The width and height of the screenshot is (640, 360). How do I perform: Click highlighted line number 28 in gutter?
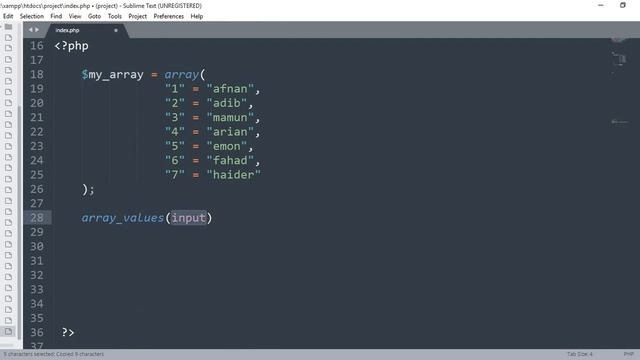37,218
